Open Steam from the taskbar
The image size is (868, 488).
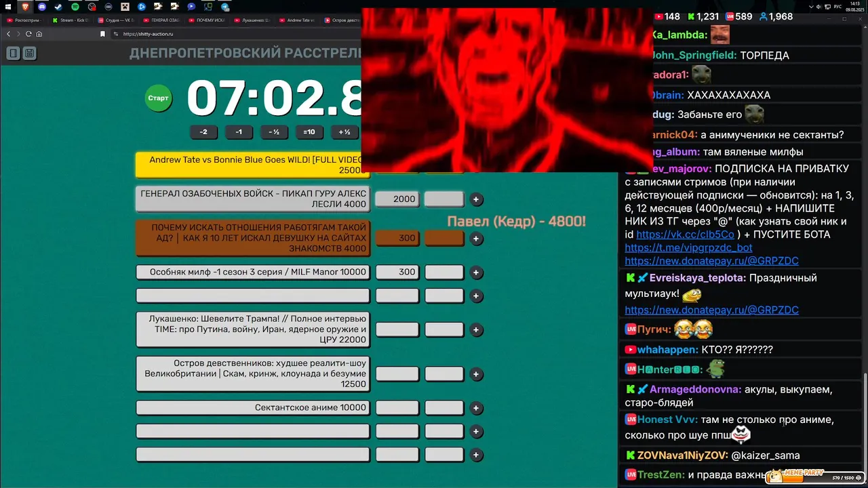coord(58,6)
